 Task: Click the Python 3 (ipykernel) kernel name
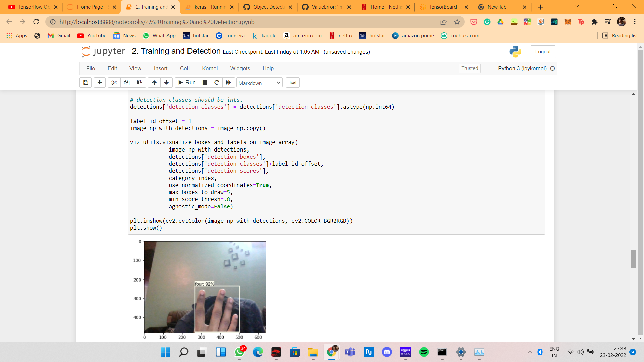[x=522, y=68]
